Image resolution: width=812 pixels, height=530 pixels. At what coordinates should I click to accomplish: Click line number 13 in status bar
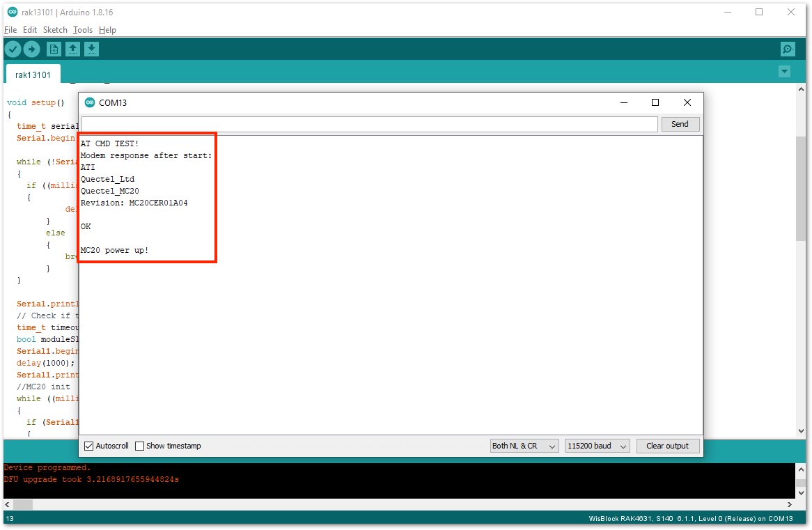(x=10, y=519)
